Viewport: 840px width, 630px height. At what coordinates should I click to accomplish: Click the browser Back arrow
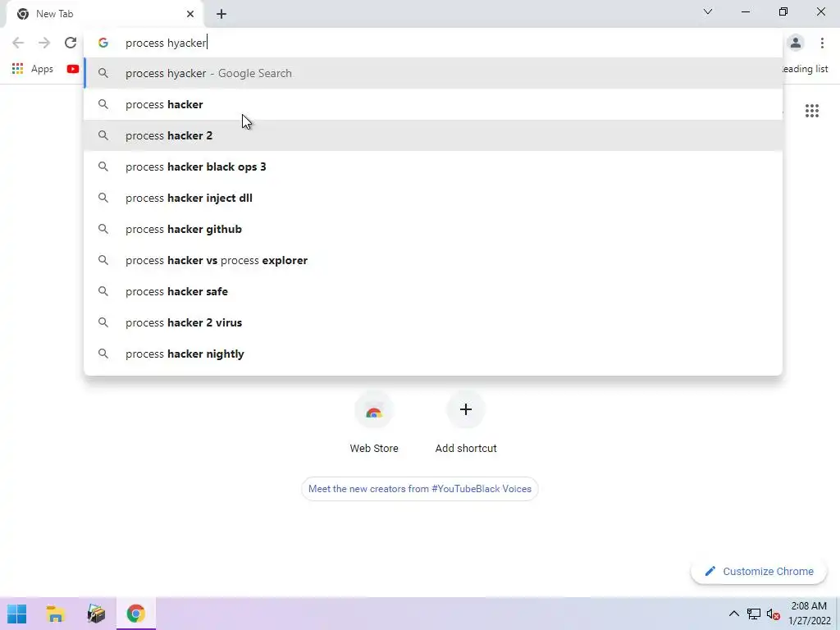18,43
